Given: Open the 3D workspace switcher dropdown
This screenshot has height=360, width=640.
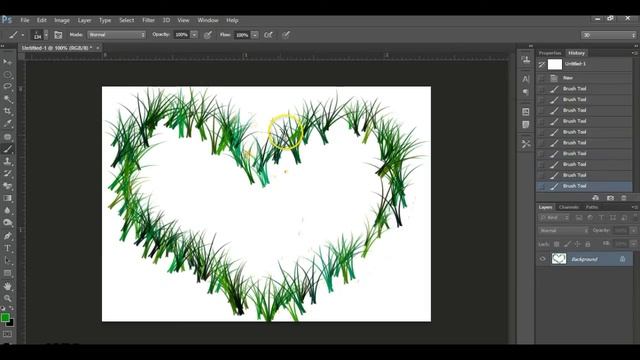Looking at the screenshot, I should pyautogui.click(x=609, y=35).
